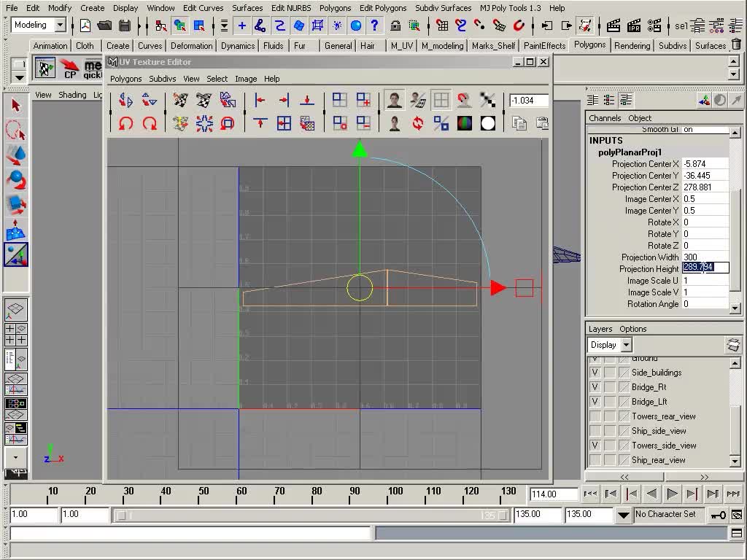Click the blue converging-arrows layout UVs icon
747x560 pixels.
coord(204,123)
